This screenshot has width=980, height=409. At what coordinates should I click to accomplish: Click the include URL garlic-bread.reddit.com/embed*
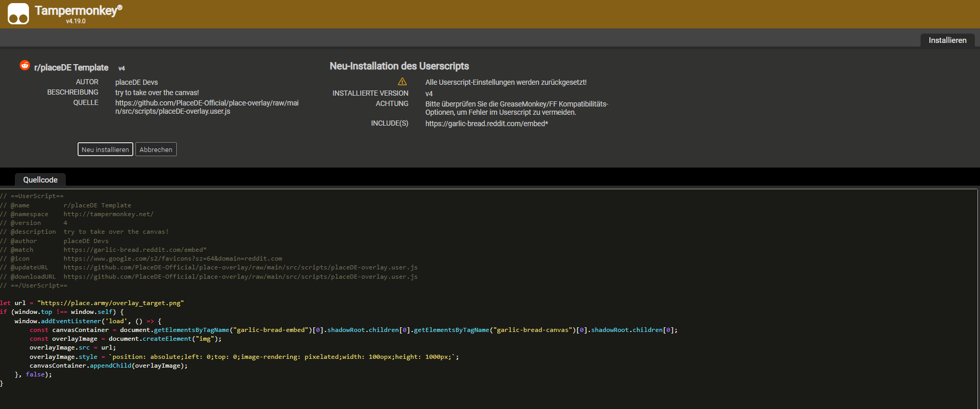pos(487,124)
